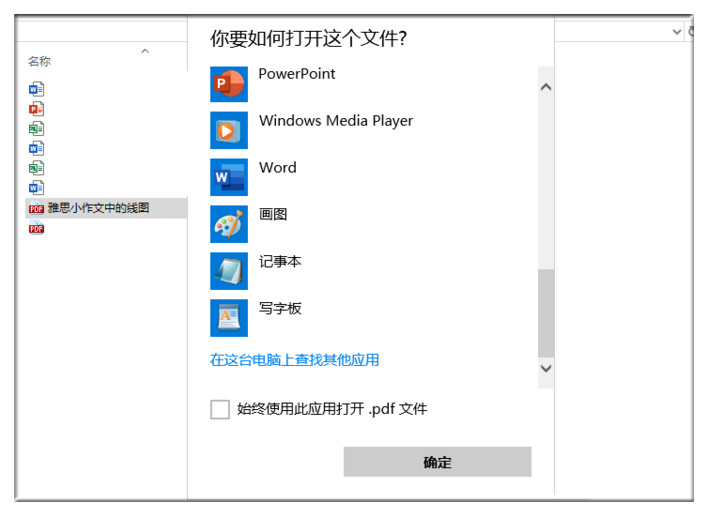
Task: Enable 始终使用此应用打开 .pdf 文件 checkbox
Action: coord(220,409)
